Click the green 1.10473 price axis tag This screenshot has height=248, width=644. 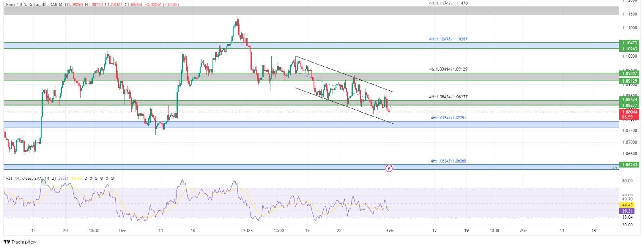coord(630,43)
